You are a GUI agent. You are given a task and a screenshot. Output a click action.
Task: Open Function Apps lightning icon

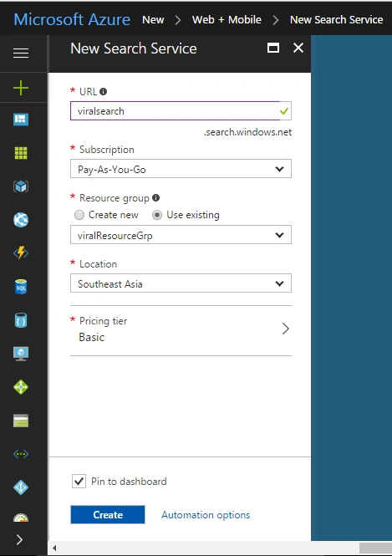pos(21,252)
